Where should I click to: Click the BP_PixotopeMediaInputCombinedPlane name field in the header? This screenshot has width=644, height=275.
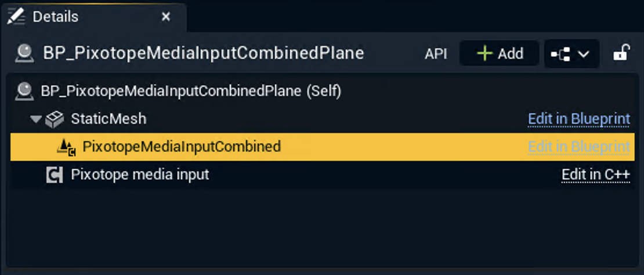(x=204, y=53)
